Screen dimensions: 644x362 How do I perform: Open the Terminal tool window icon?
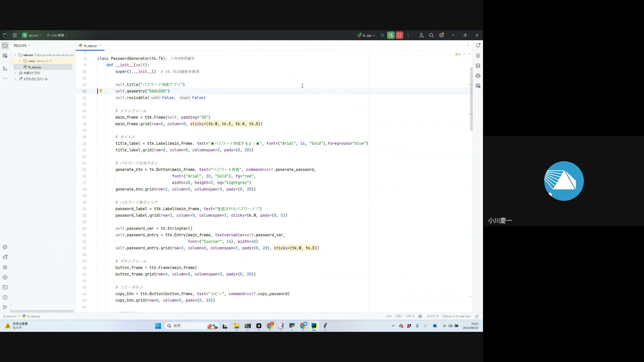tap(5, 287)
